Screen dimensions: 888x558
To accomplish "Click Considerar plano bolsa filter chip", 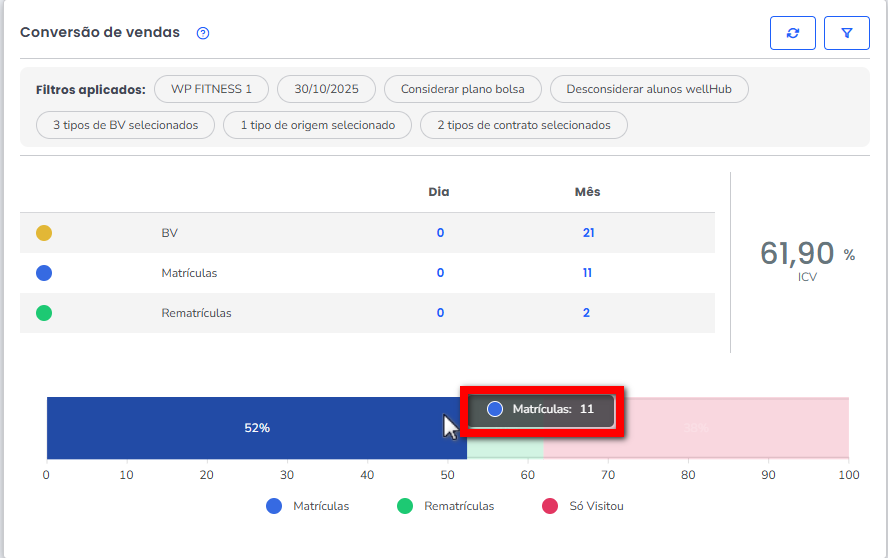I will point(463,89).
